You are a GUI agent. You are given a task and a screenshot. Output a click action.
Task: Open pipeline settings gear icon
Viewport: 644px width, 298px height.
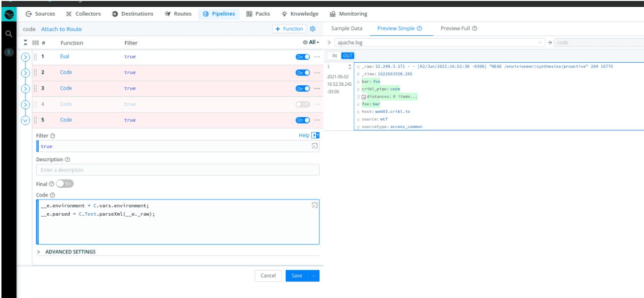pyautogui.click(x=313, y=29)
